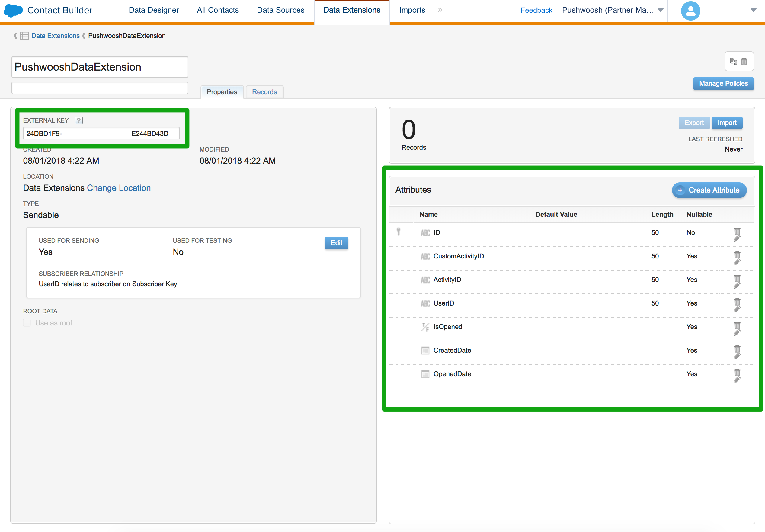Click the user avatar profile icon
This screenshot has width=765, height=532.
click(690, 11)
